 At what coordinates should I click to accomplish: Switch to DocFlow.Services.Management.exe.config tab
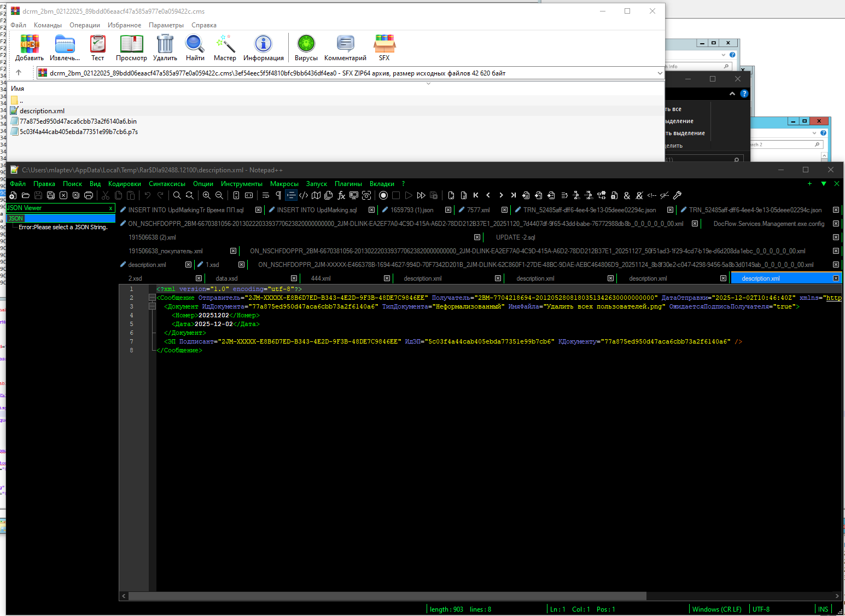pos(768,224)
